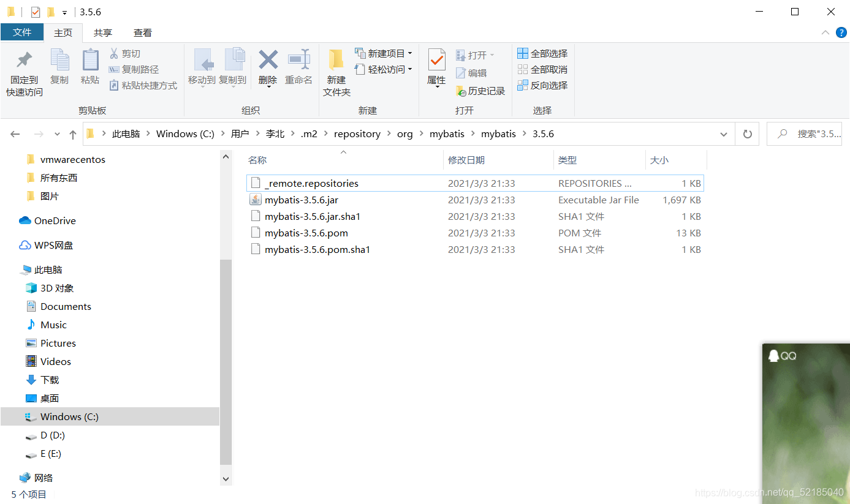The width and height of the screenshot is (850, 504).
Task: Click the Copy to icon
Action: (234, 60)
